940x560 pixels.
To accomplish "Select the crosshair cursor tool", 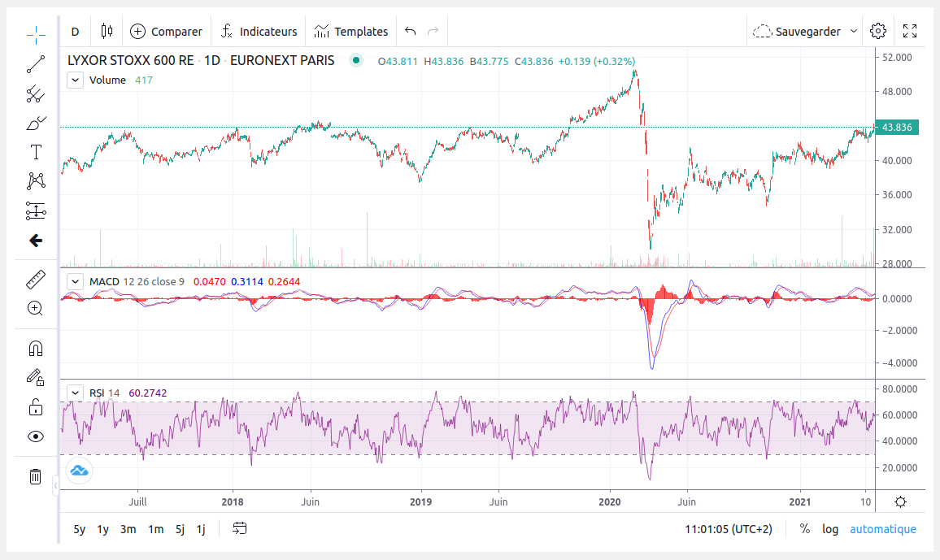I will 36,35.
